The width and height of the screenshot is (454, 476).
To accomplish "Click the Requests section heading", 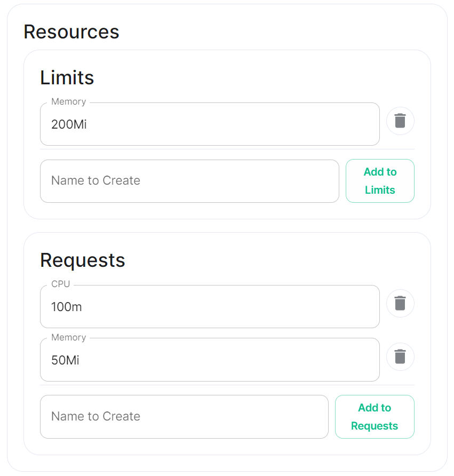I will tap(83, 260).
